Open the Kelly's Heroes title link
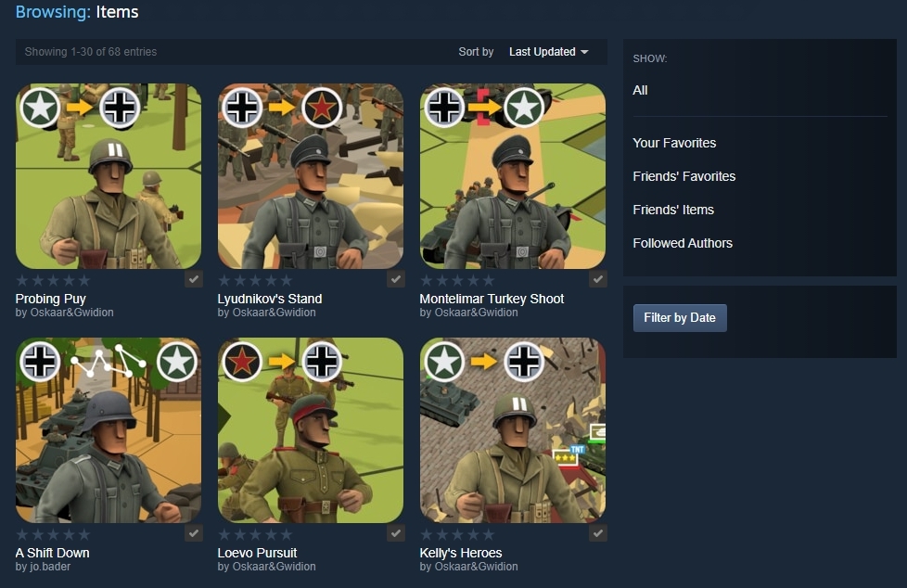Screen dimensions: 907x588 pyautogui.click(x=460, y=554)
